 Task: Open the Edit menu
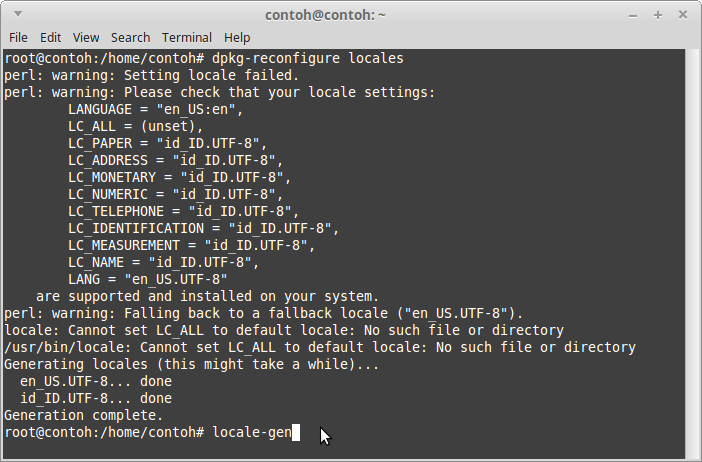pos(50,37)
